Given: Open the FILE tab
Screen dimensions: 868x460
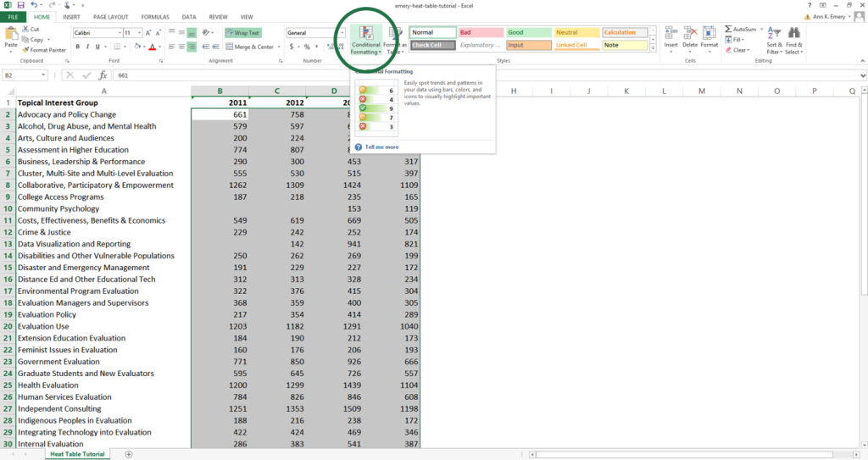Looking at the screenshot, I should click(13, 17).
